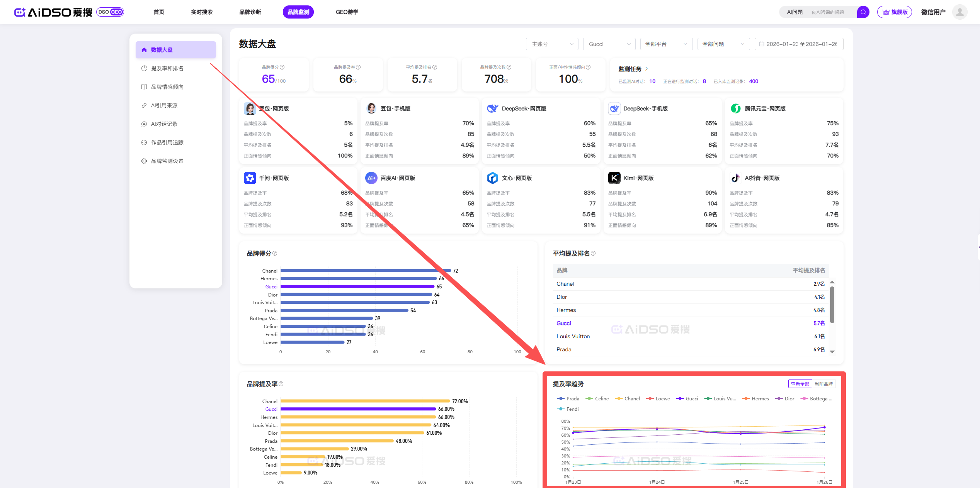Click the ranking table scrollbar down arrow
980x488 pixels.
tap(832, 352)
